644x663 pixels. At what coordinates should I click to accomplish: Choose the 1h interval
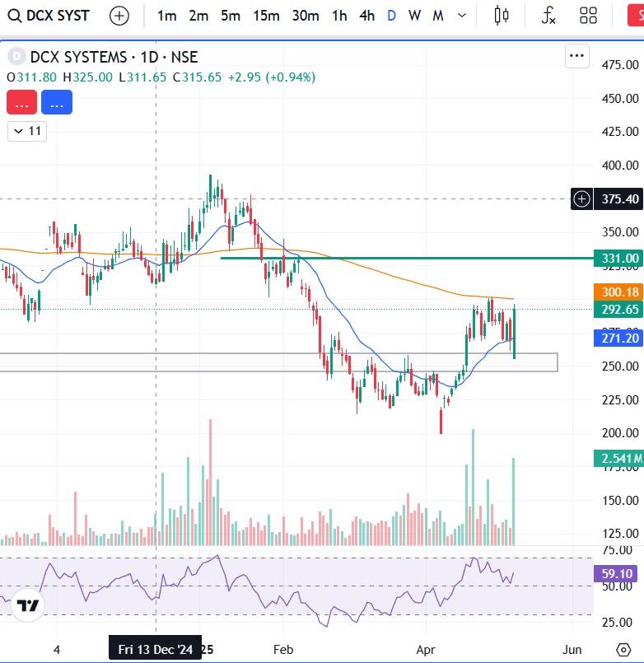point(339,16)
